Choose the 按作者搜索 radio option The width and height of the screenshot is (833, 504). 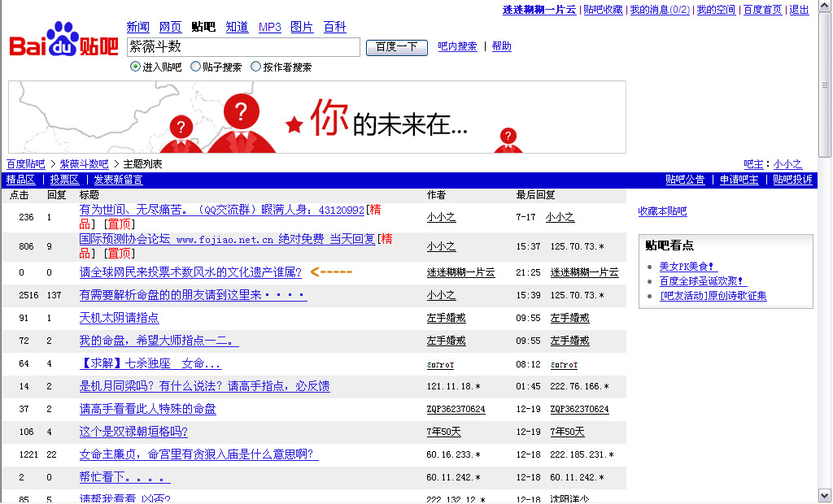(x=256, y=67)
